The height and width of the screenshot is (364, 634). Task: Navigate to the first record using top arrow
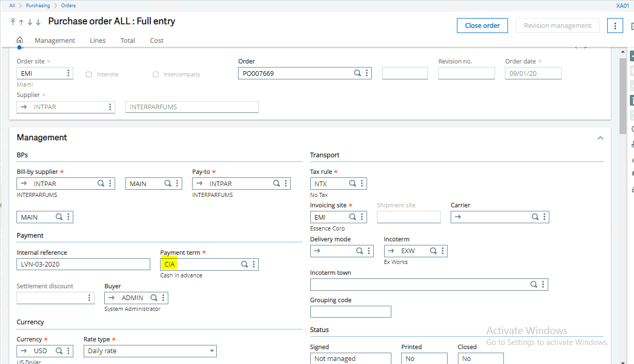pos(12,22)
